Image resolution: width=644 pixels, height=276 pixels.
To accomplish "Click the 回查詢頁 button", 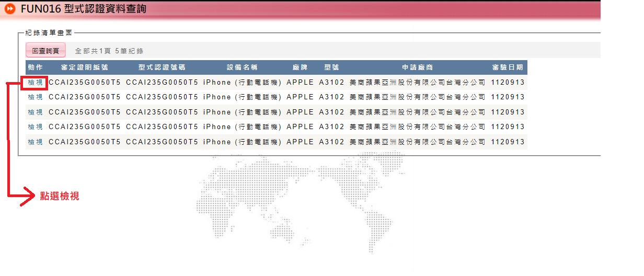I will (45, 51).
